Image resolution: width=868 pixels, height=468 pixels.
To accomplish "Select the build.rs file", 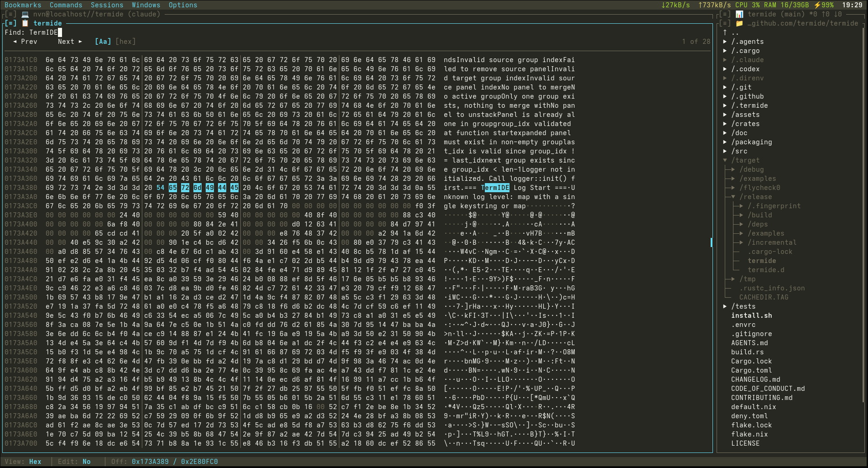I will [748, 352].
